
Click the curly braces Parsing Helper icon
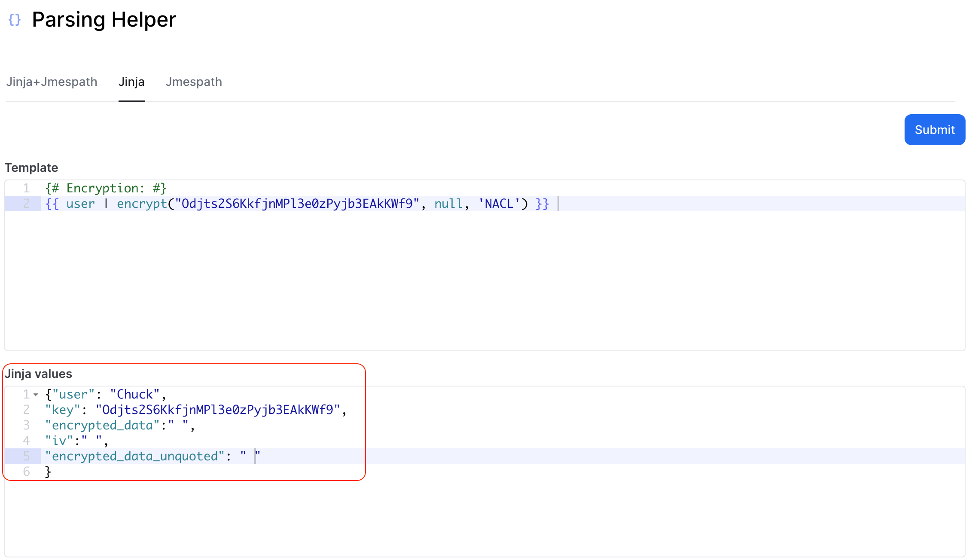[15, 20]
